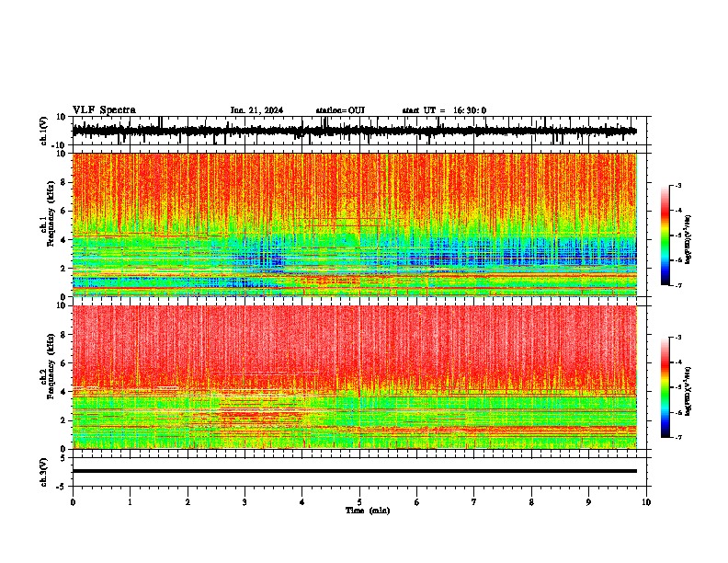Click the time axis tick label '3'
The width and height of the screenshot is (728, 563).
coord(245,502)
